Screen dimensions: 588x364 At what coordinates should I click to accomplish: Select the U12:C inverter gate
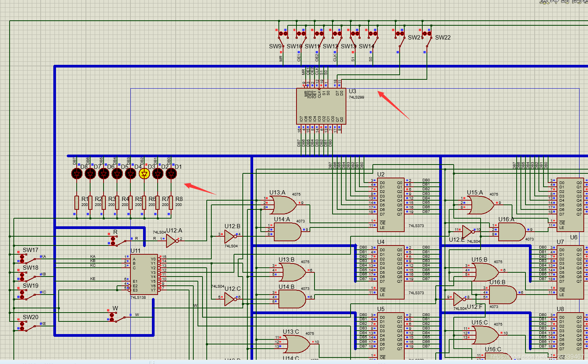coord(230,299)
